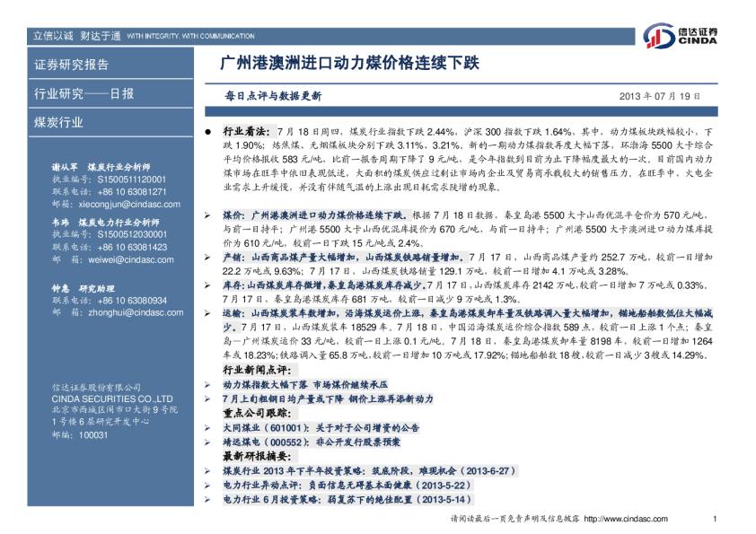Screen dimensions: 756x534
Task: Select the 证券研究报告 sidebar heading
Action: pyautogui.click(x=71, y=65)
